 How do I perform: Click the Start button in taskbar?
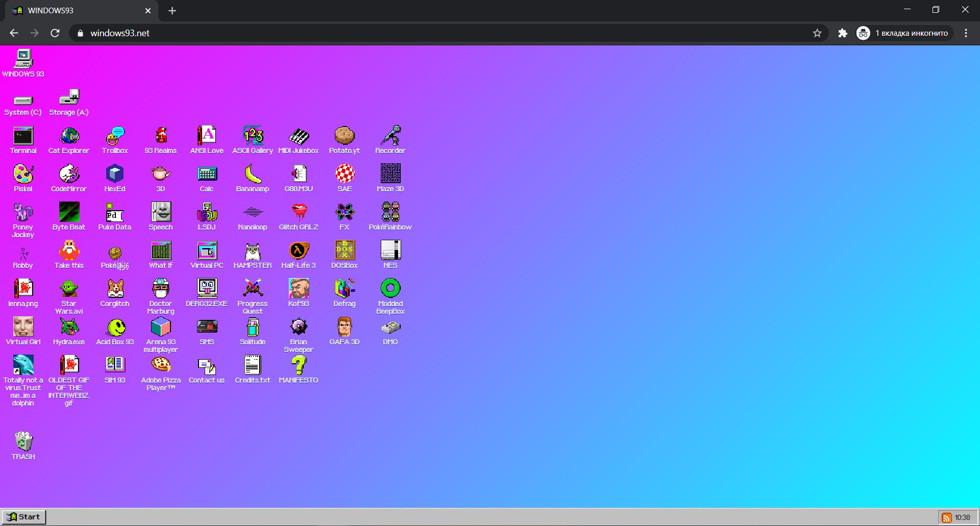coord(23,517)
